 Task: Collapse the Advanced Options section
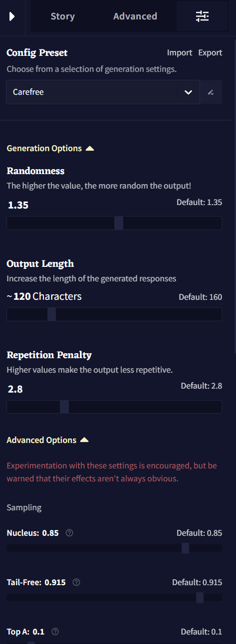47,440
